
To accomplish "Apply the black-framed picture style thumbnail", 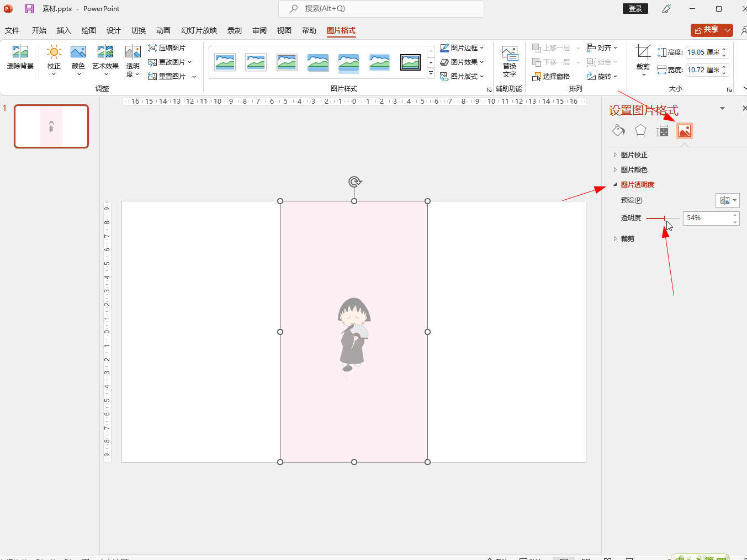I will pyautogui.click(x=410, y=62).
